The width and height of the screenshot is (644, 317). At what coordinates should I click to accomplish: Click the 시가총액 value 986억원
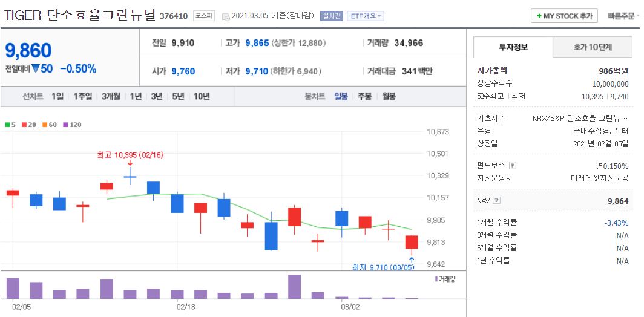tap(614, 71)
